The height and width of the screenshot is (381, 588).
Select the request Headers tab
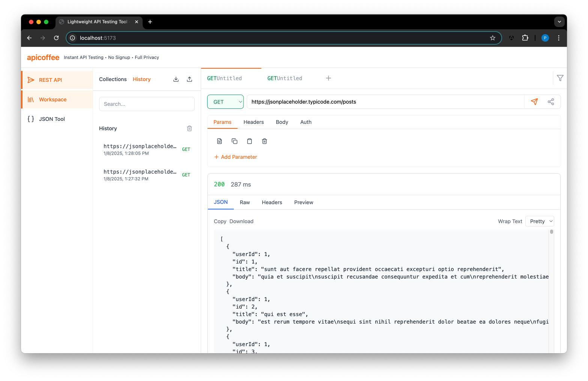254,122
